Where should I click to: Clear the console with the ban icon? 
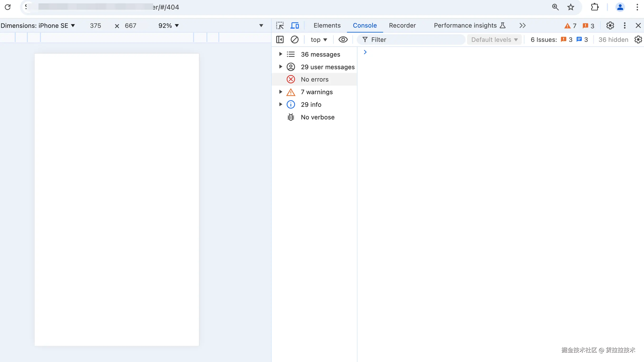click(x=294, y=39)
